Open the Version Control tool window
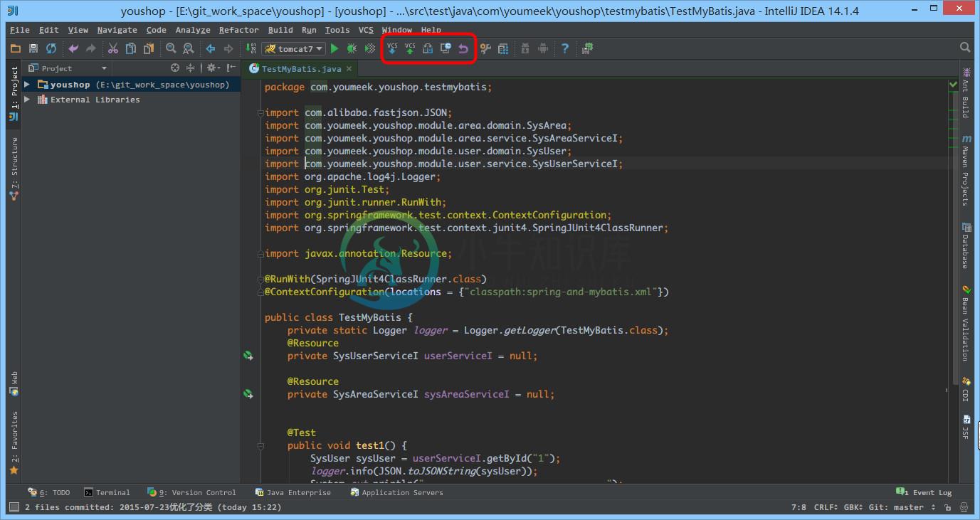This screenshot has height=520, width=980. point(191,492)
